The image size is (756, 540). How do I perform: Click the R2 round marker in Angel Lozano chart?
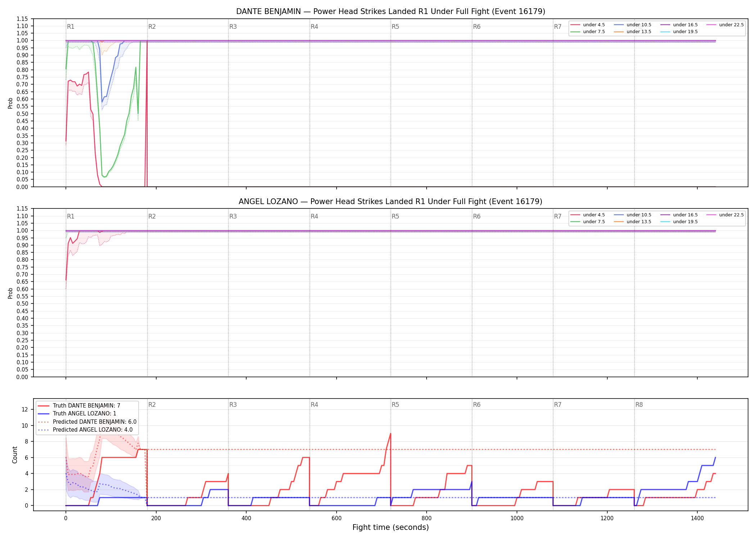tap(152, 216)
